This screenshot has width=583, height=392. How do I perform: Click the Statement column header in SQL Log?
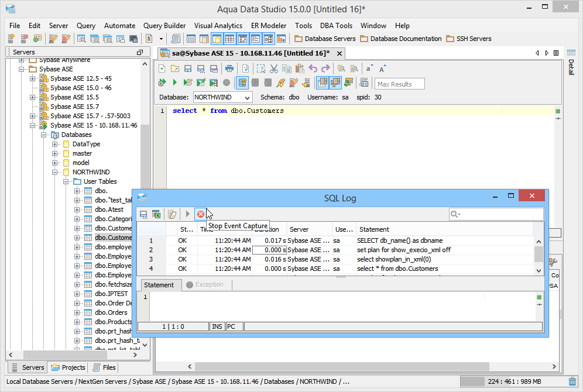coord(444,229)
